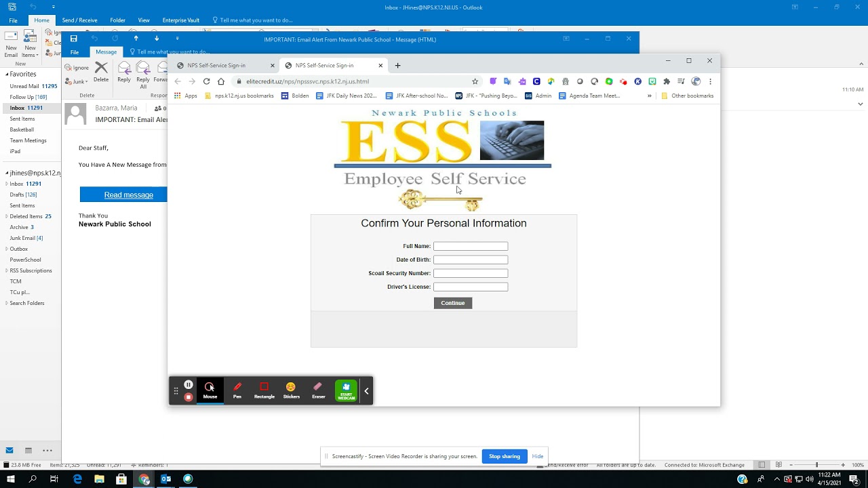Open the PowerSchool folder
The width and height of the screenshot is (868, 488).
[25, 260]
